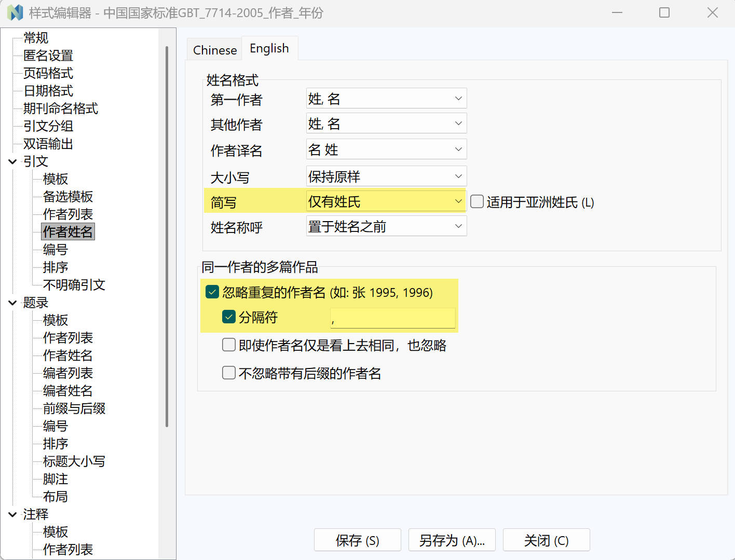Image resolution: width=735 pixels, height=560 pixels.
Task: Click inside the 分隔符 text field
Action: pyautogui.click(x=392, y=318)
